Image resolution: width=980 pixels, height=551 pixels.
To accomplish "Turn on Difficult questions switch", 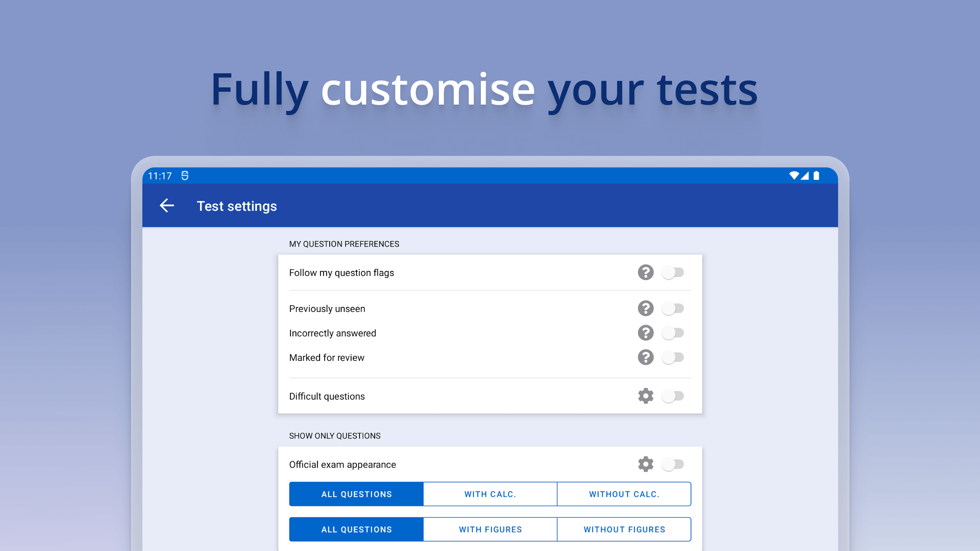I will coord(673,396).
